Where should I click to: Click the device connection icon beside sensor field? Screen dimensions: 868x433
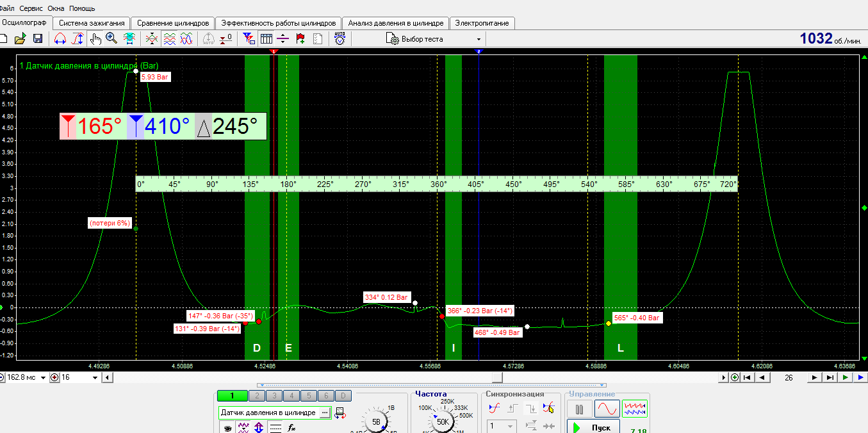(x=340, y=413)
